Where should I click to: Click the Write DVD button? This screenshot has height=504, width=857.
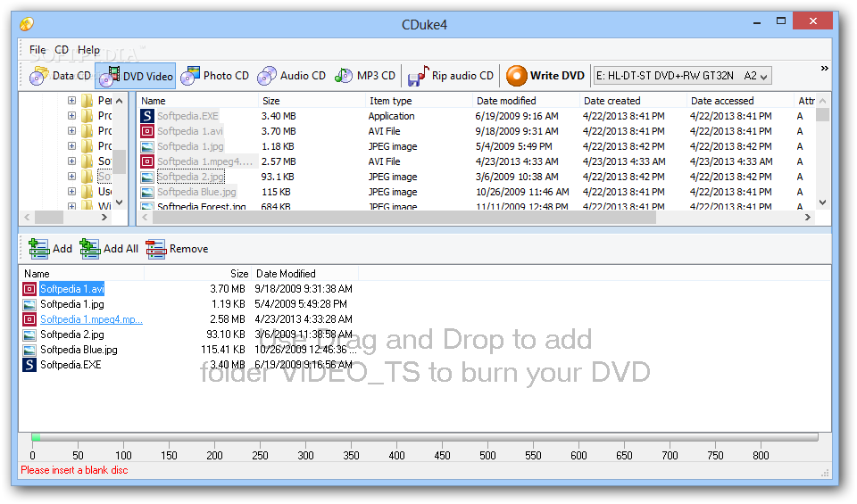pos(545,76)
